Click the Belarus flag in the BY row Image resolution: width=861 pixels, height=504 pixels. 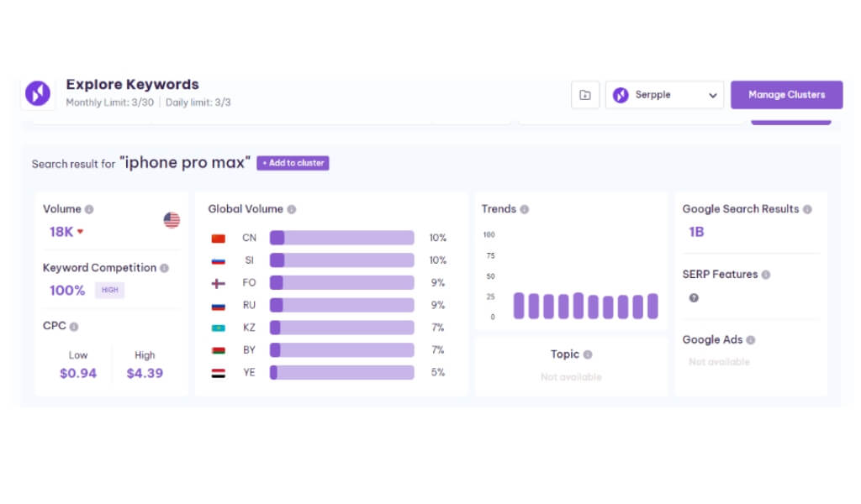click(x=219, y=350)
